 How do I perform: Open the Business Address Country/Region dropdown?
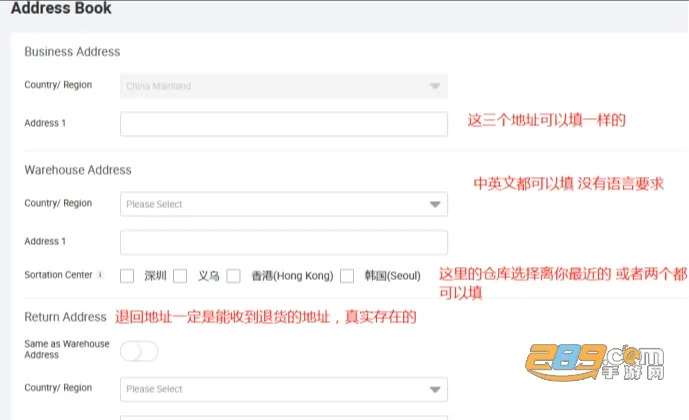(x=284, y=86)
